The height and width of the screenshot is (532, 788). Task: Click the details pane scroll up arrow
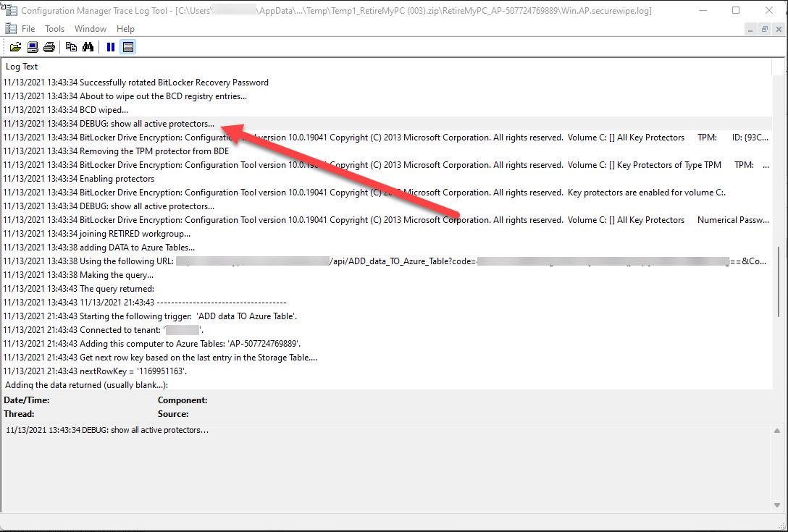click(777, 431)
